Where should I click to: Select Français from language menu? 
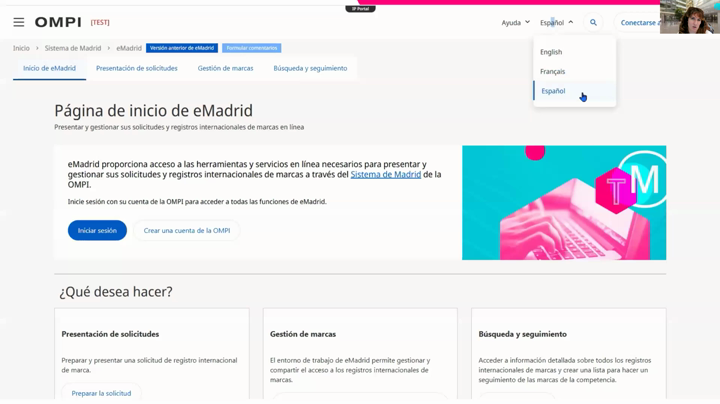552,71
